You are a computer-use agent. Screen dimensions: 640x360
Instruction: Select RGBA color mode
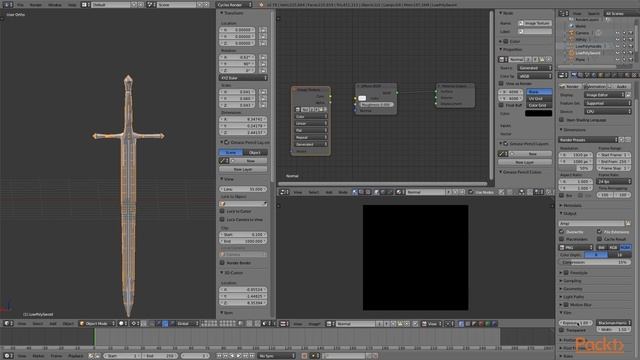pos(625,247)
